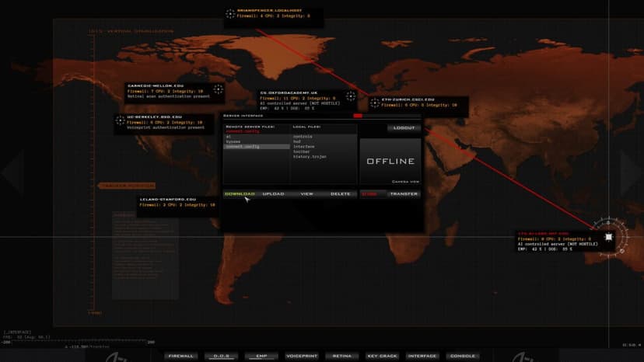This screenshot has width=644, height=362.
Task: Select local file 'history.trojan'
Action: click(310, 156)
